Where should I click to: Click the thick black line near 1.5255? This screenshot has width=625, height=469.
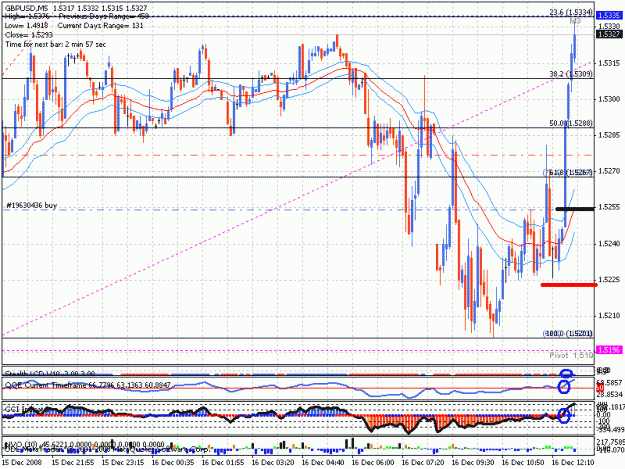(575, 208)
